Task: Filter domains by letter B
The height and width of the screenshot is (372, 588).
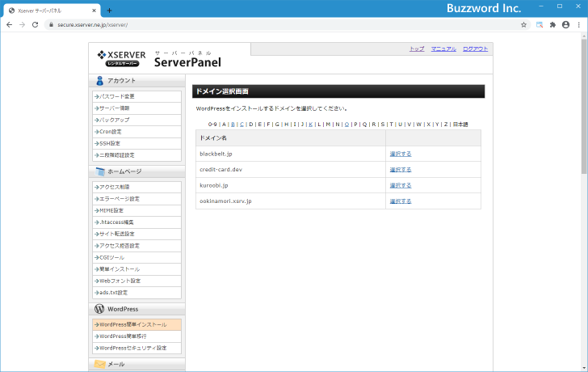Action: coord(233,125)
